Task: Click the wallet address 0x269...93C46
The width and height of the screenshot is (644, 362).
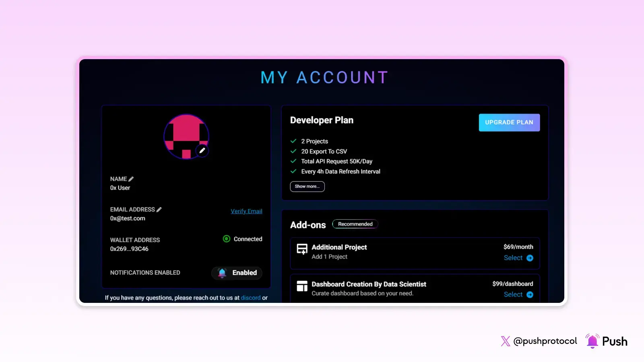Action: click(129, 249)
